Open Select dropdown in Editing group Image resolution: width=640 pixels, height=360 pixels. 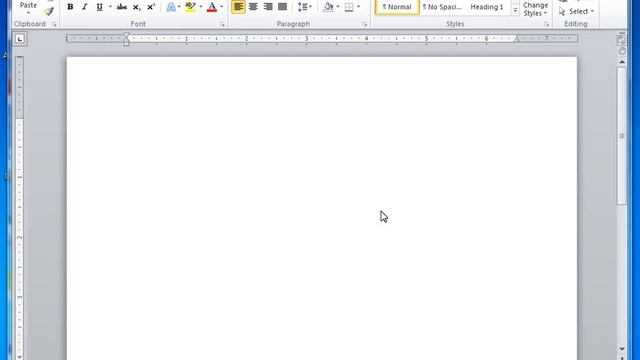point(576,11)
